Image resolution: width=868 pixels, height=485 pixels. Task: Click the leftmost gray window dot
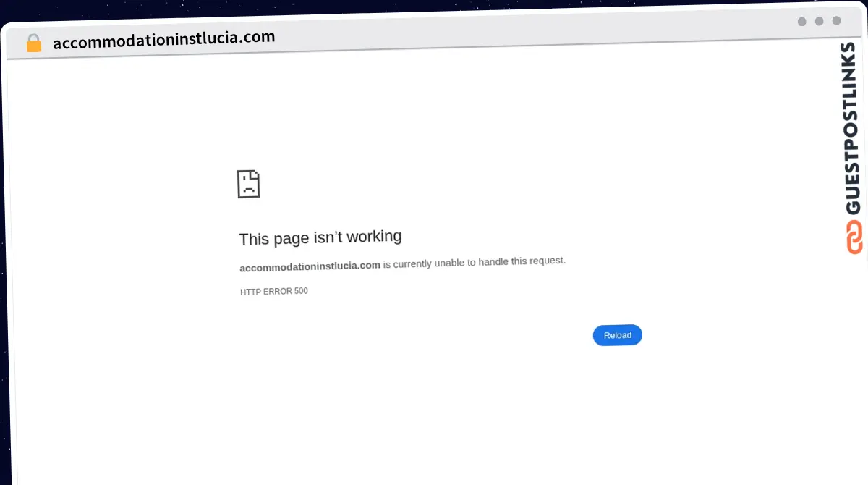(801, 22)
